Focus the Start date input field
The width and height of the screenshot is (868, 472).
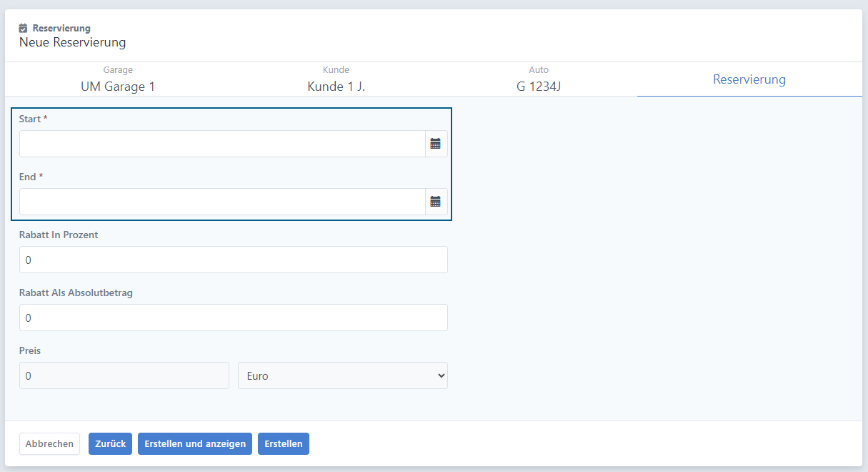(222, 144)
